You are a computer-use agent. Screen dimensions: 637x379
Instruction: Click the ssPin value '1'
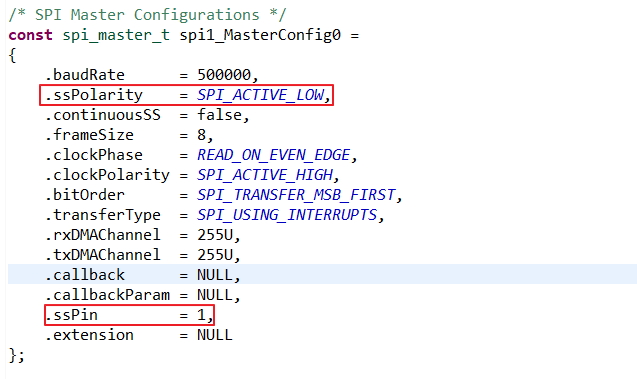(202, 315)
